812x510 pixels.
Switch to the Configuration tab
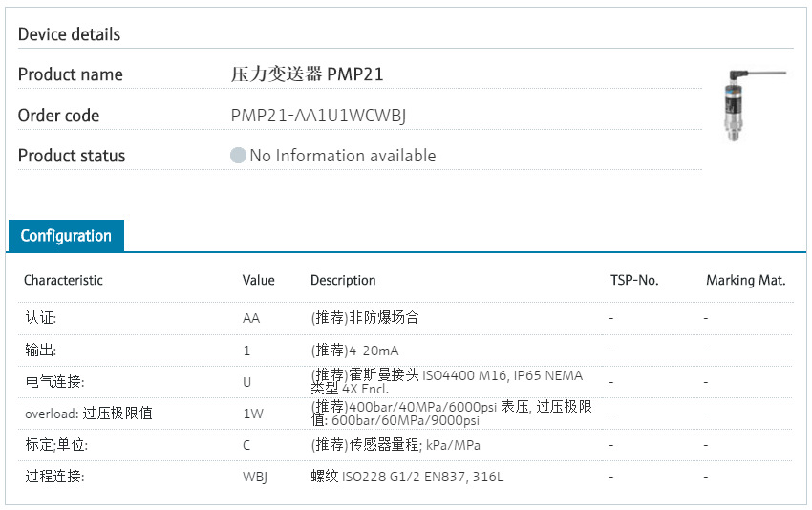66,236
